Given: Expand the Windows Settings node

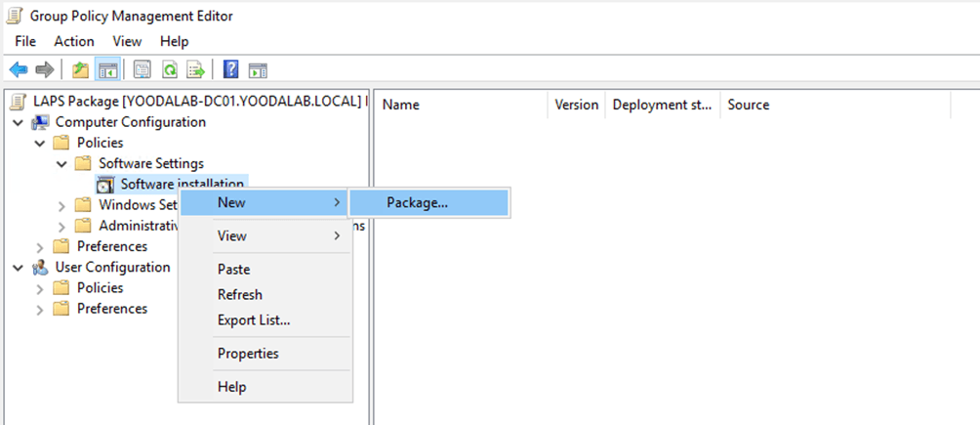Looking at the screenshot, I should [61, 205].
